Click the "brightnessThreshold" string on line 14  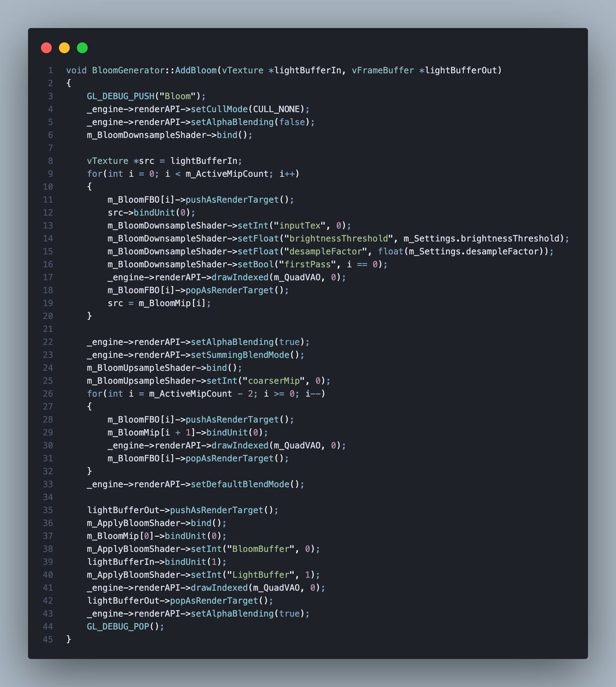click(x=339, y=239)
